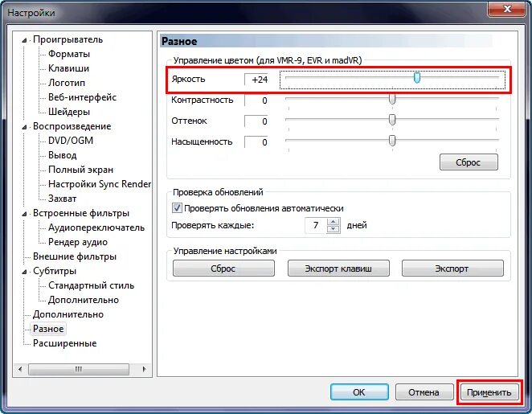The image size is (532, 414).
Task: Click Сброс under the color sliders
Action: click(469, 162)
